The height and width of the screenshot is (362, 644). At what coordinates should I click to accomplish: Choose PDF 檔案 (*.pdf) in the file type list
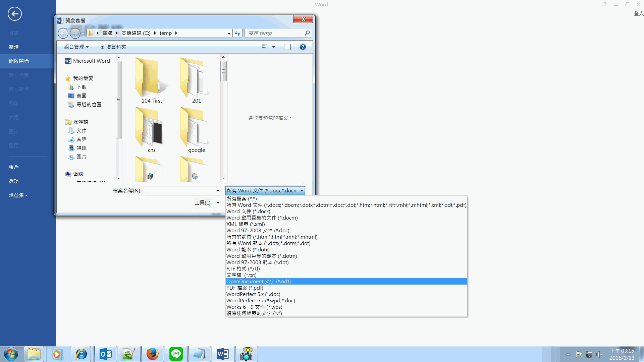coord(245,288)
